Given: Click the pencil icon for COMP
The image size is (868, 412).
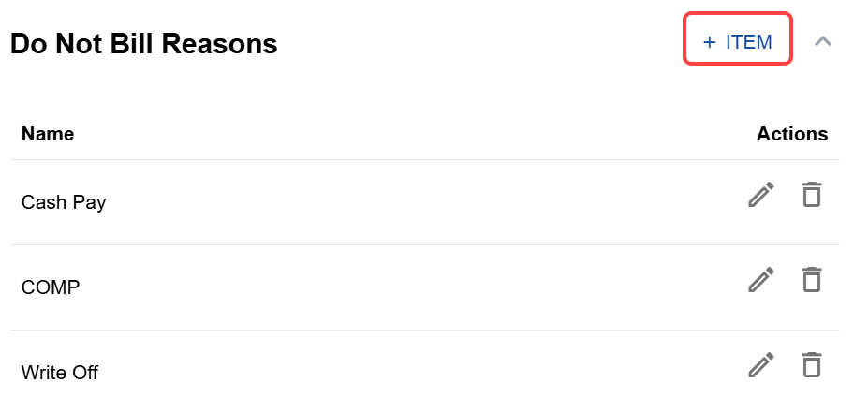Looking at the screenshot, I should [x=761, y=280].
